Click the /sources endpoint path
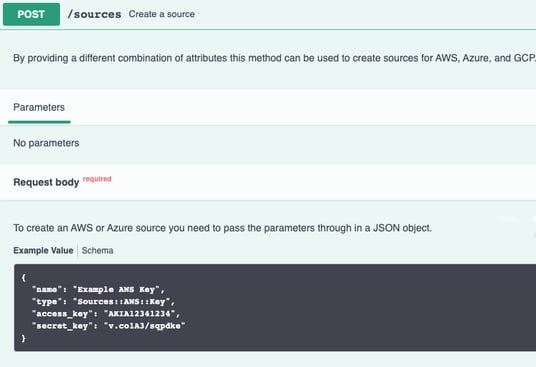 pos(94,14)
